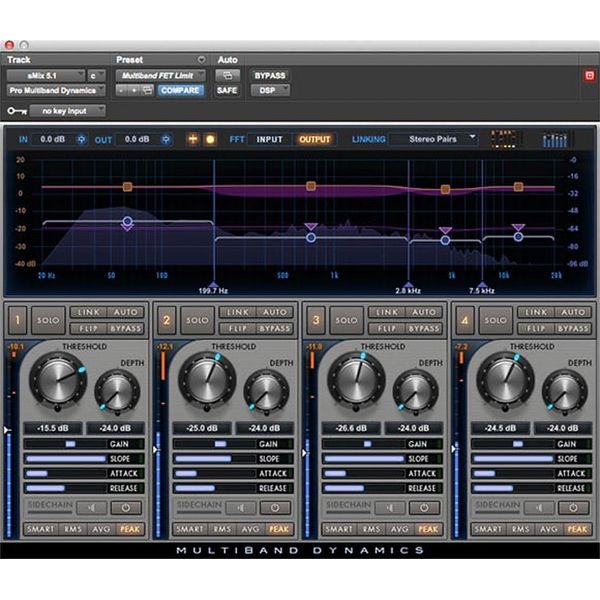Screen dimensions: 600x600
Task: Bypass band 4
Action: (x=573, y=329)
